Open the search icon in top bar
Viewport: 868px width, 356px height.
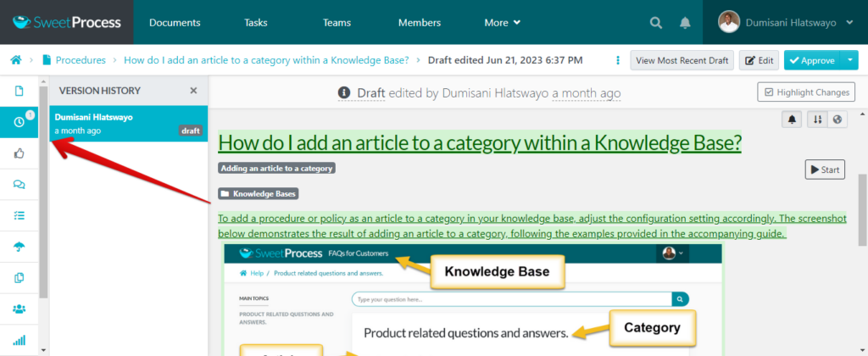point(655,23)
